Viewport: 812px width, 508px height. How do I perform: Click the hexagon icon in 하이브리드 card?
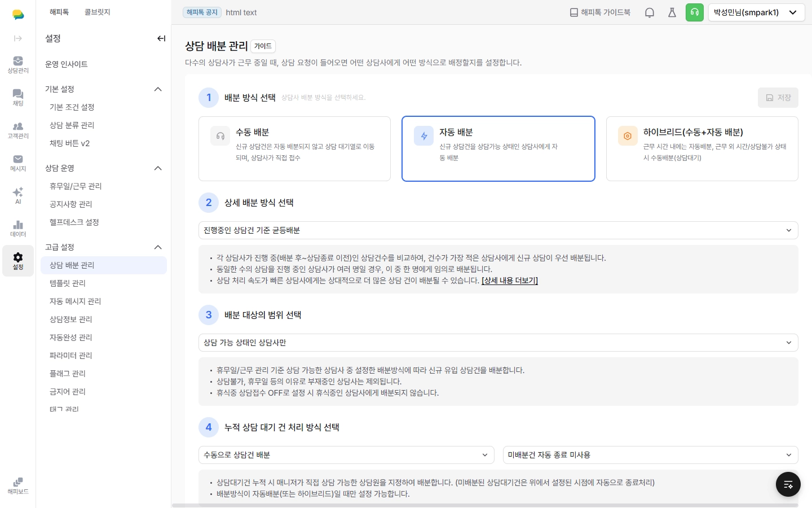click(x=628, y=136)
